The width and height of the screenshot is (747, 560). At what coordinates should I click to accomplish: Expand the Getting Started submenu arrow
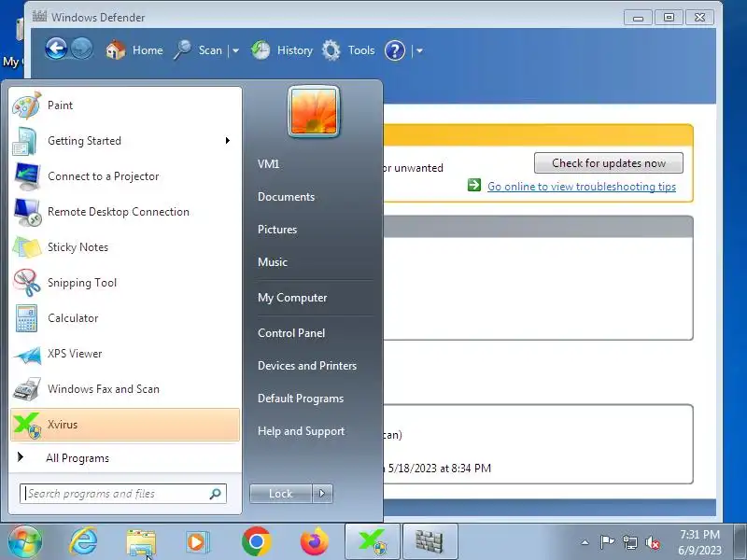pos(228,141)
